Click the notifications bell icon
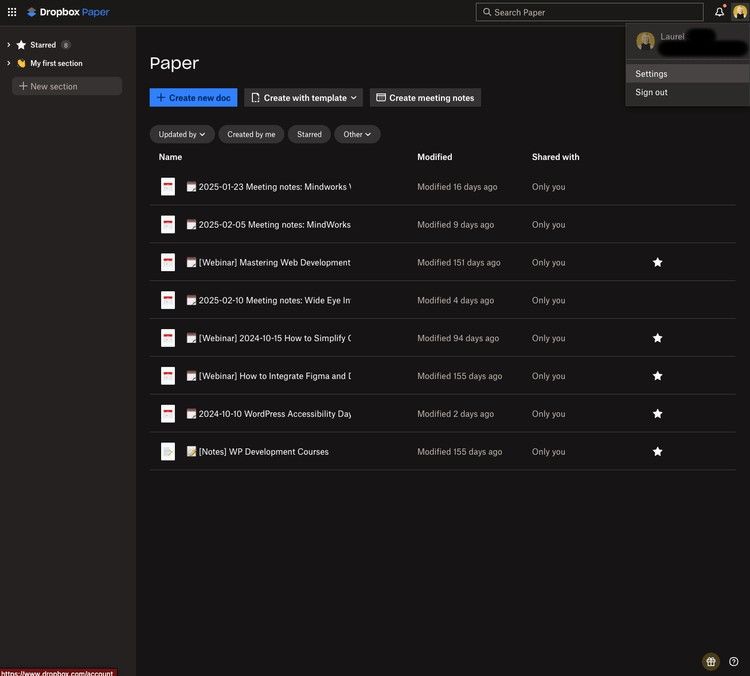This screenshot has height=676, width=750. click(719, 12)
